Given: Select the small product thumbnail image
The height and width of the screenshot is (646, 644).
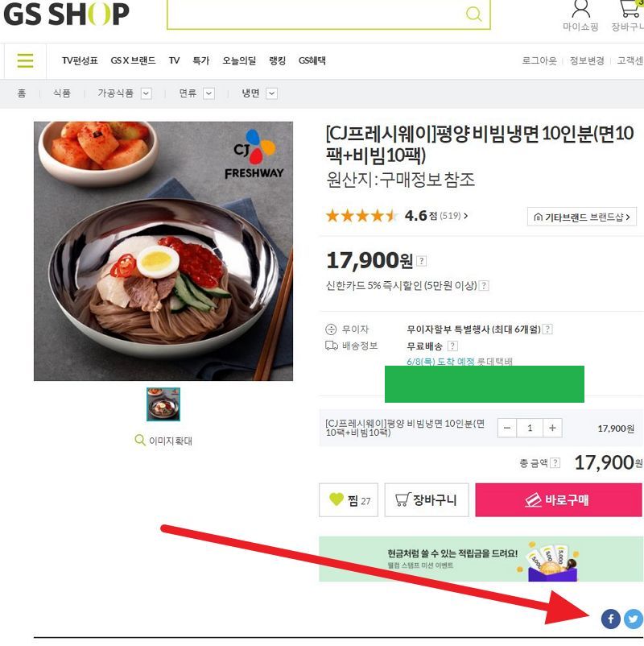Looking at the screenshot, I should 163,404.
